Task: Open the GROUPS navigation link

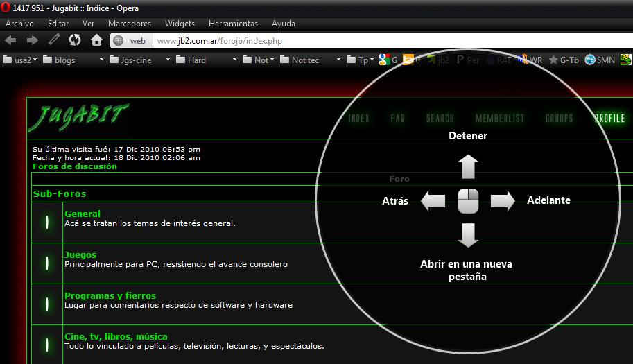Action: [x=559, y=119]
